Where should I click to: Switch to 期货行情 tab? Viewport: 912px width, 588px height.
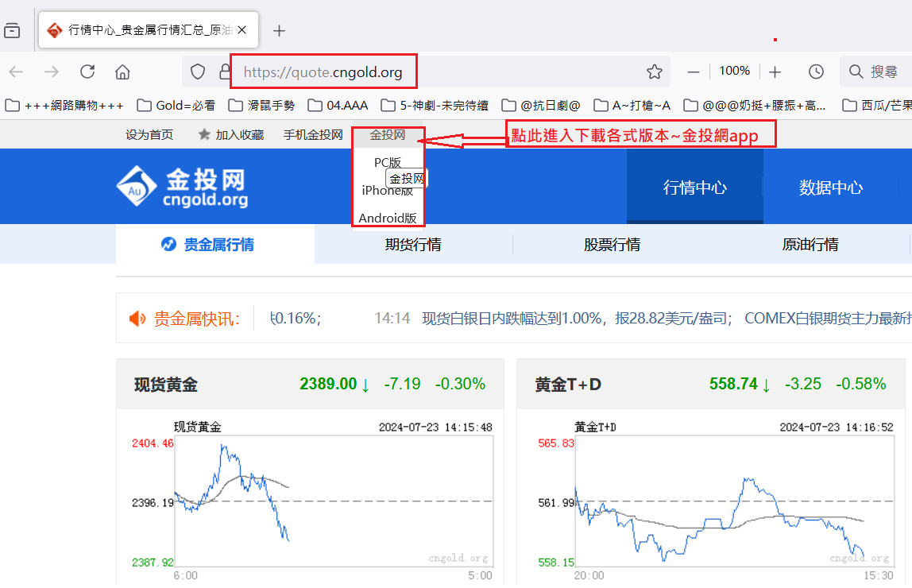(413, 245)
